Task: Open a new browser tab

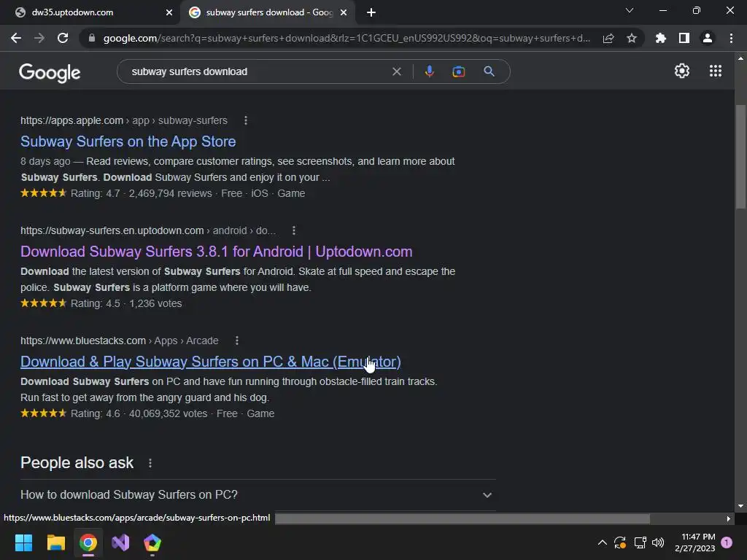Action: click(371, 13)
